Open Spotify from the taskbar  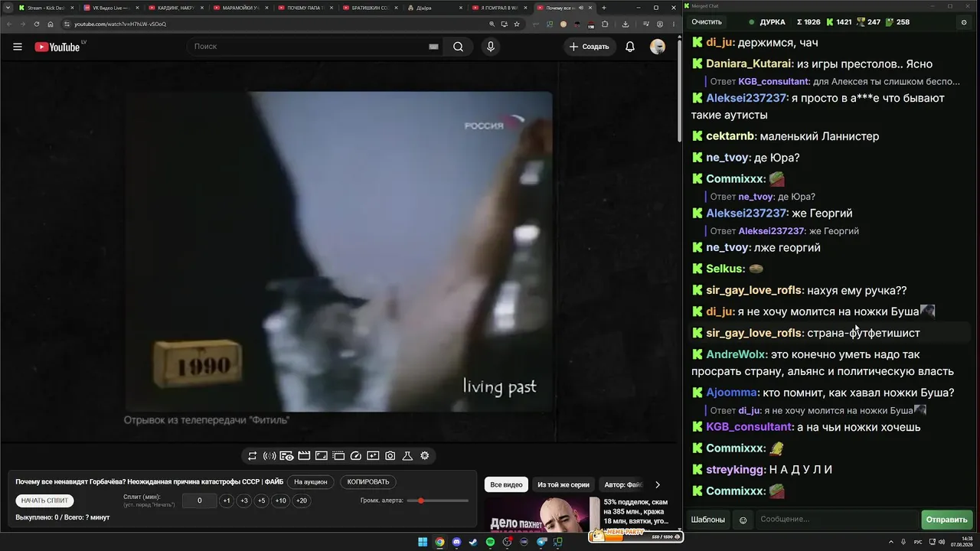tap(490, 543)
